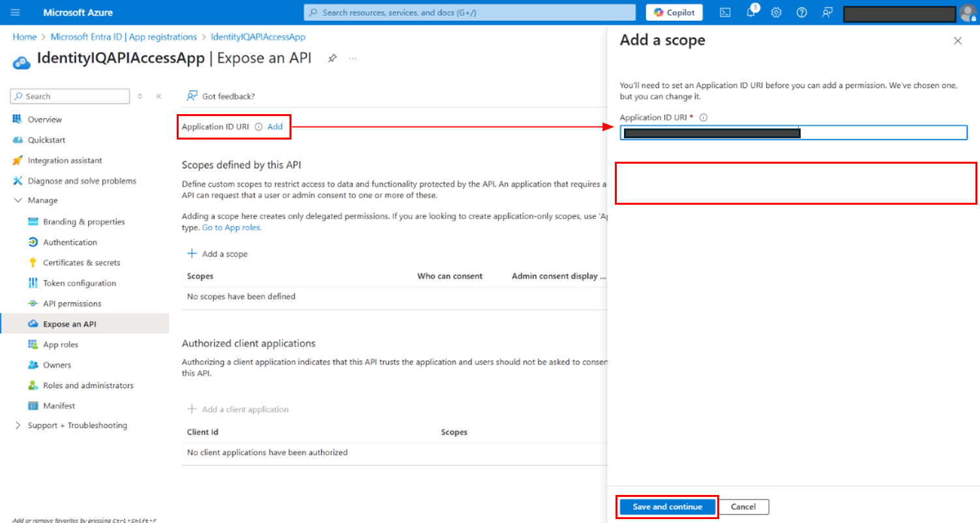
Task: Open the Help question mark icon
Action: pyautogui.click(x=802, y=12)
